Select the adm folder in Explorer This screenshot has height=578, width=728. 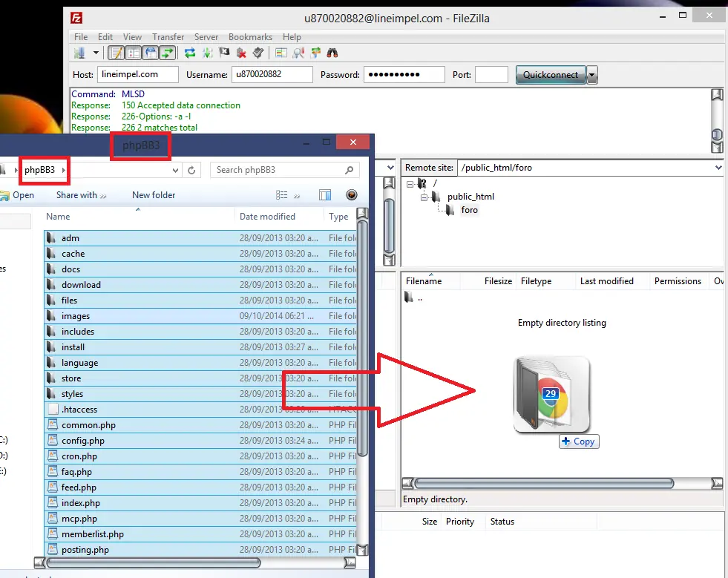point(200,238)
